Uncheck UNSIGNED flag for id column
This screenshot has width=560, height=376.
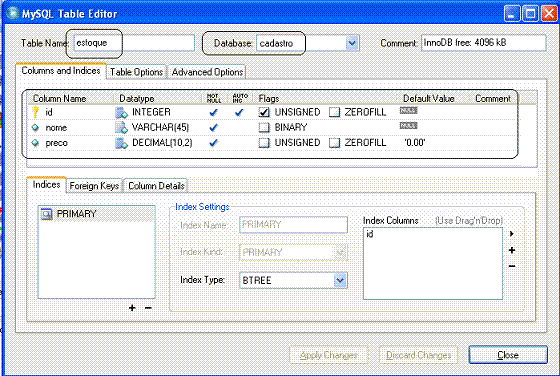(x=264, y=112)
